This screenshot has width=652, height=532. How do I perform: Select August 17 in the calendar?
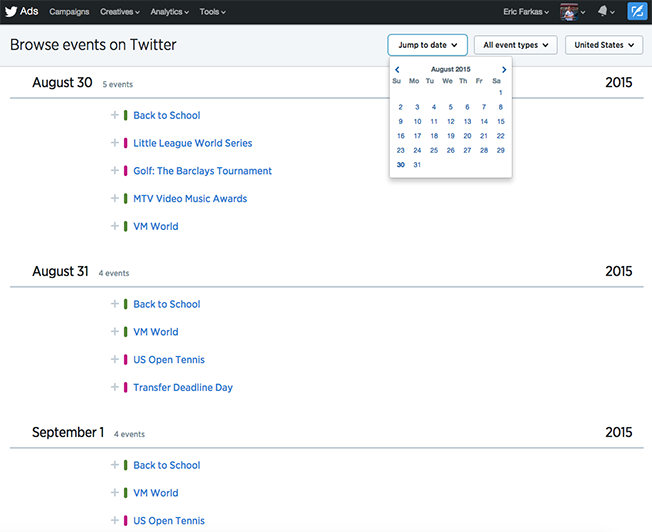[x=417, y=136]
